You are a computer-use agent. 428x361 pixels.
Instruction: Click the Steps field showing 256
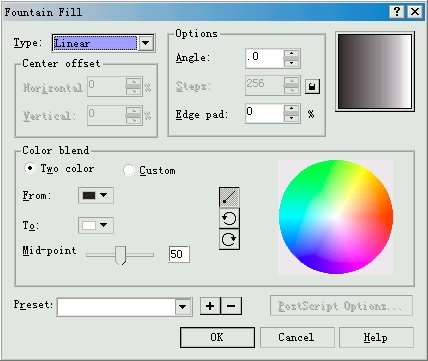[x=265, y=86]
